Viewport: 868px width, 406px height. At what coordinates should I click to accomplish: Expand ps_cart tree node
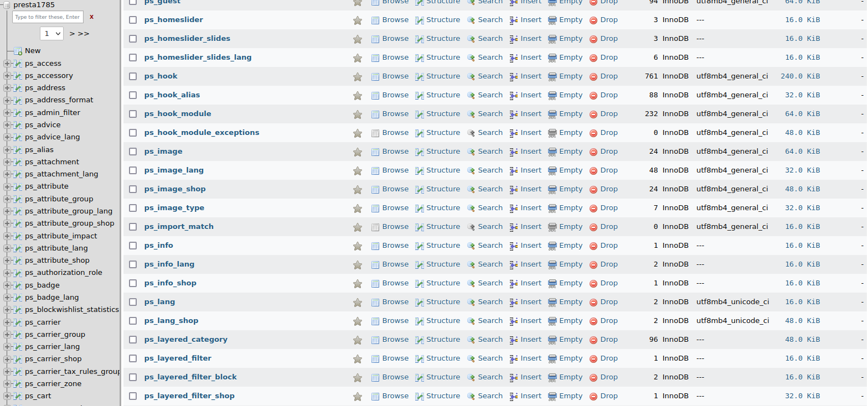coord(7,396)
